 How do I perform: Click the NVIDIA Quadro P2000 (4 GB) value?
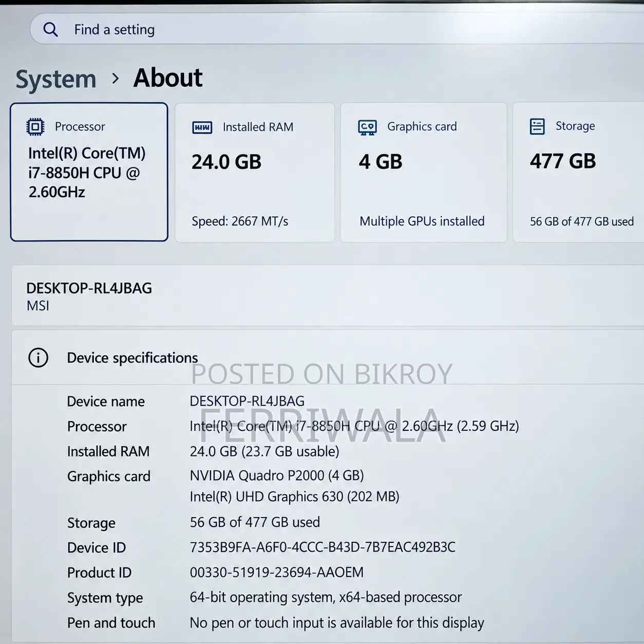point(277,476)
